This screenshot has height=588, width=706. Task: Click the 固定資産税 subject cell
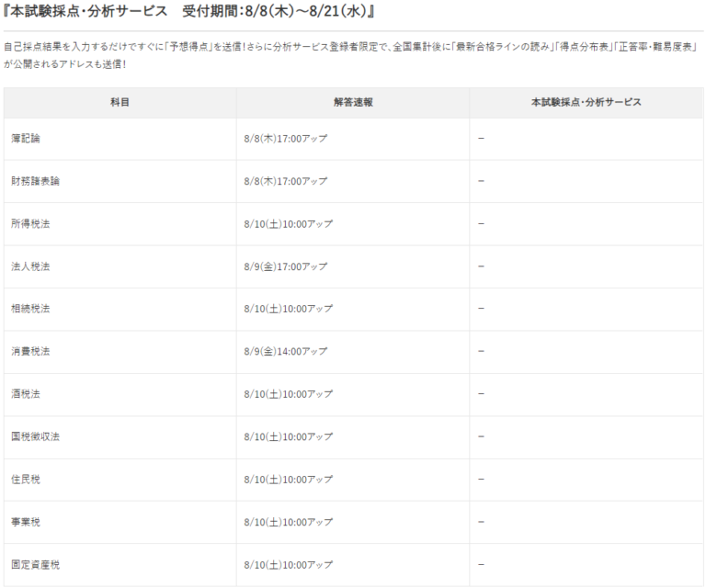coord(36,564)
